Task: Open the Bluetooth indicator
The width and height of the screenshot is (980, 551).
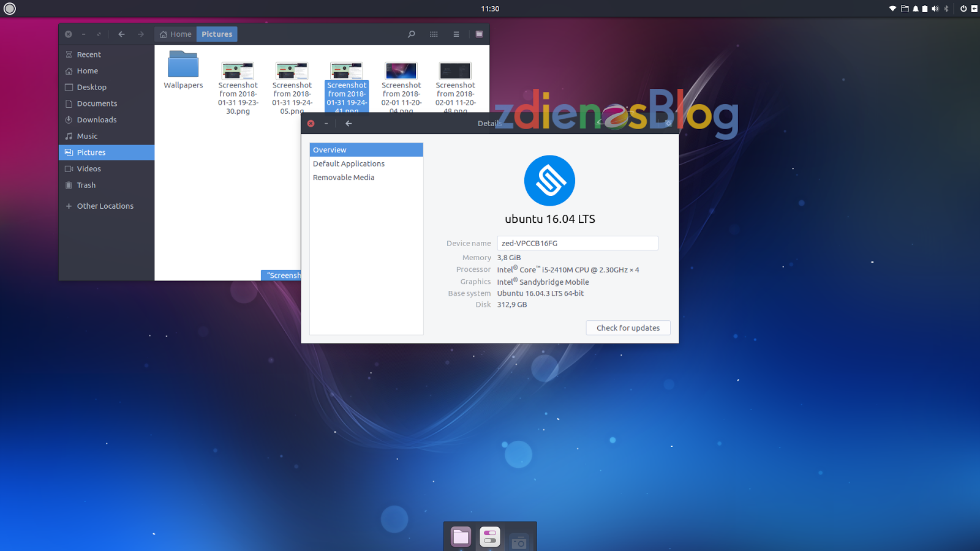Action: (x=946, y=9)
